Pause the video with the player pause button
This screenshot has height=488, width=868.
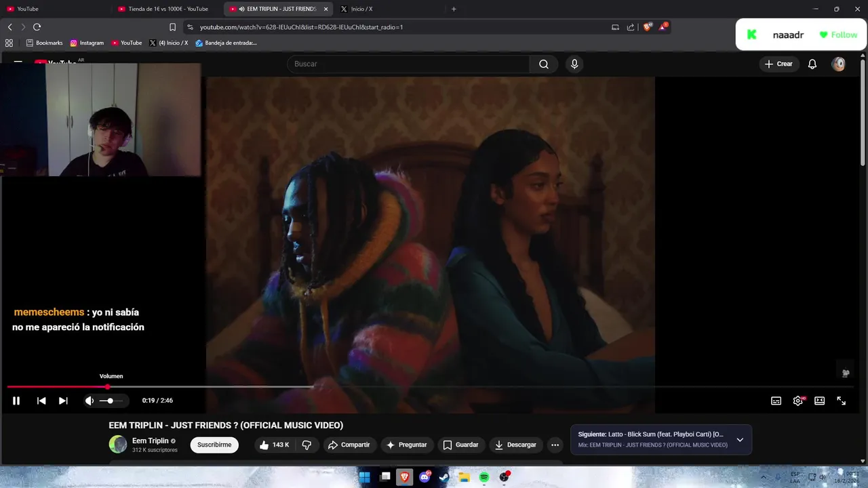pyautogui.click(x=16, y=401)
